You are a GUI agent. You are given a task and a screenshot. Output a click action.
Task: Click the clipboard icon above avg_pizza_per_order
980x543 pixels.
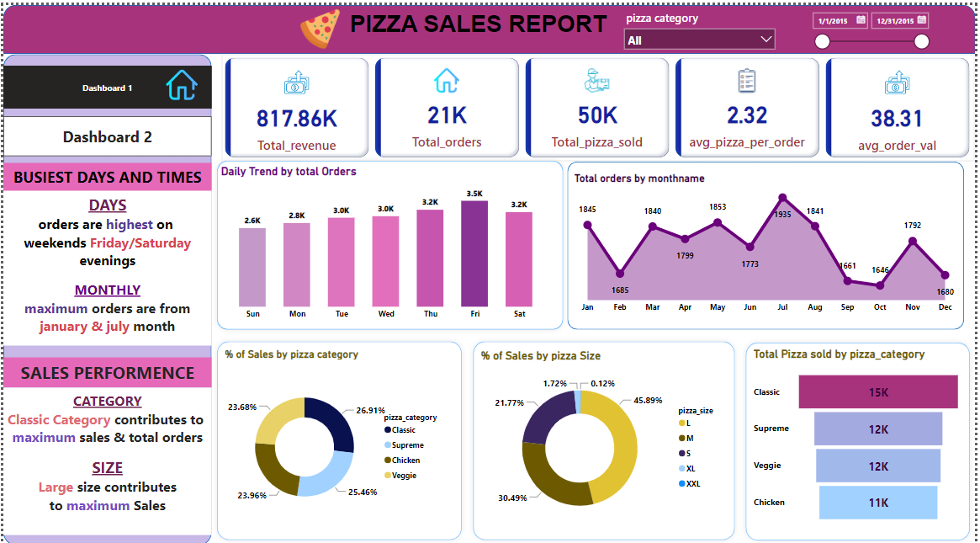tap(747, 83)
